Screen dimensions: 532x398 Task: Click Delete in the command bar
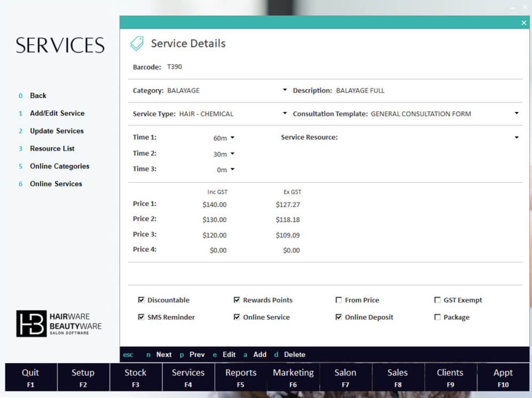click(294, 355)
